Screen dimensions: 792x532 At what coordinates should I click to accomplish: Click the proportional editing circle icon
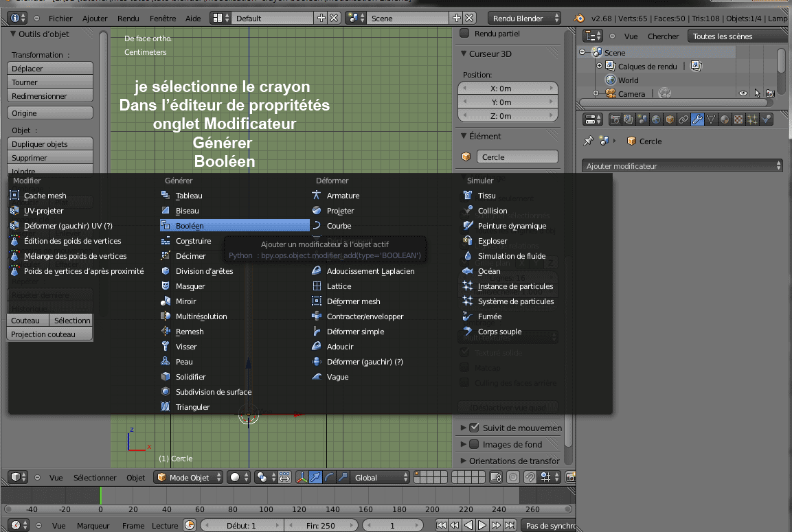point(513,478)
